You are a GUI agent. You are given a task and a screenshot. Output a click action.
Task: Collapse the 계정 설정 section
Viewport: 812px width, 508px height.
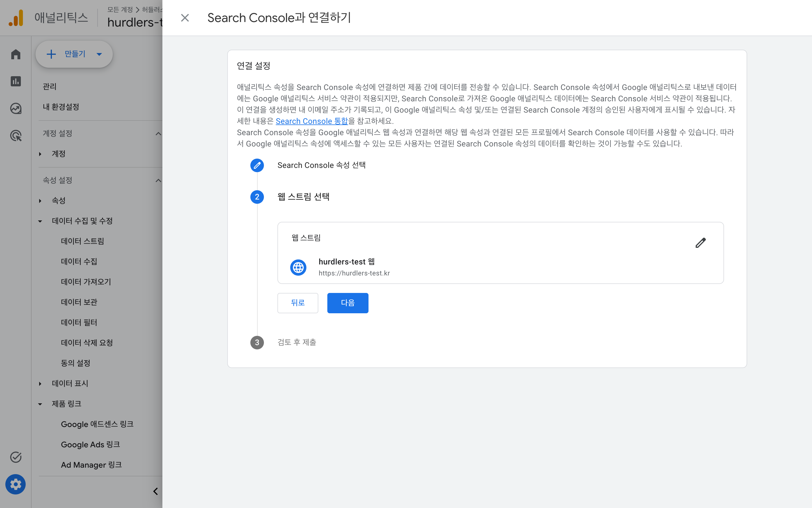158,134
